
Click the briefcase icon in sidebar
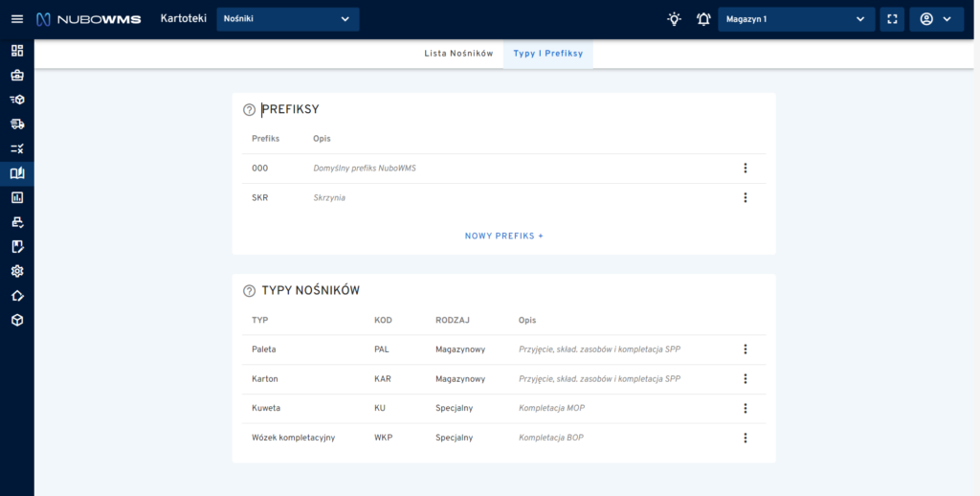coord(17,75)
